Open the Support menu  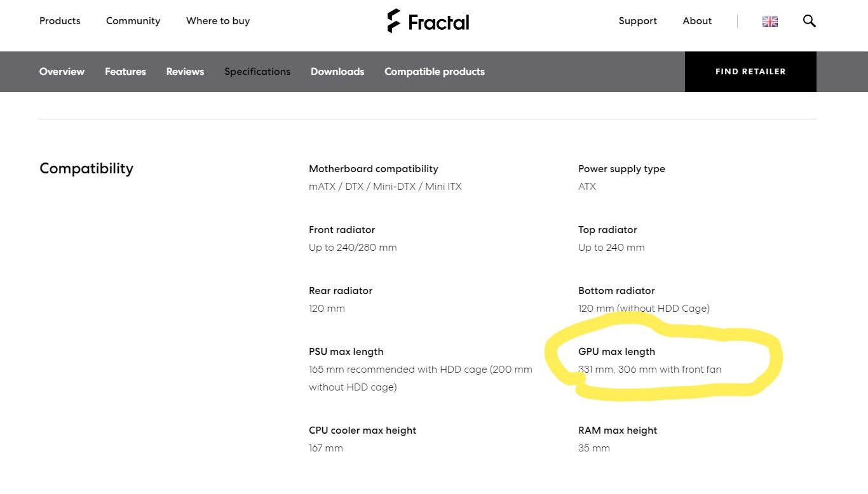pyautogui.click(x=638, y=21)
